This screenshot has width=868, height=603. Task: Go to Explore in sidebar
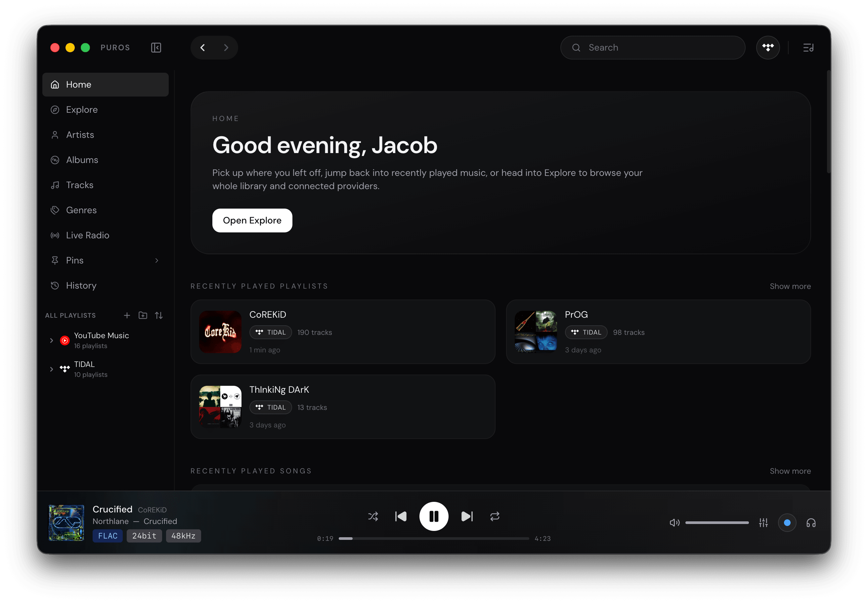(x=106, y=109)
